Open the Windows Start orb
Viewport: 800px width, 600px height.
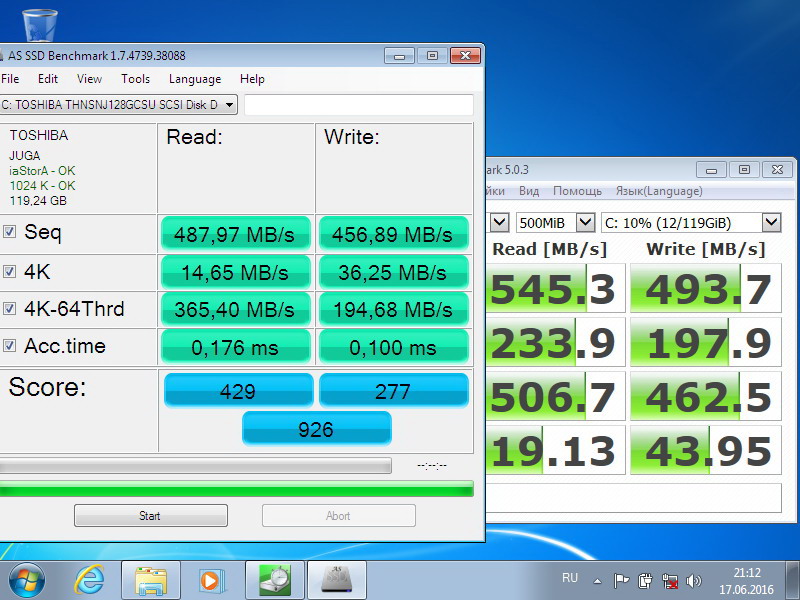pyautogui.click(x=27, y=581)
